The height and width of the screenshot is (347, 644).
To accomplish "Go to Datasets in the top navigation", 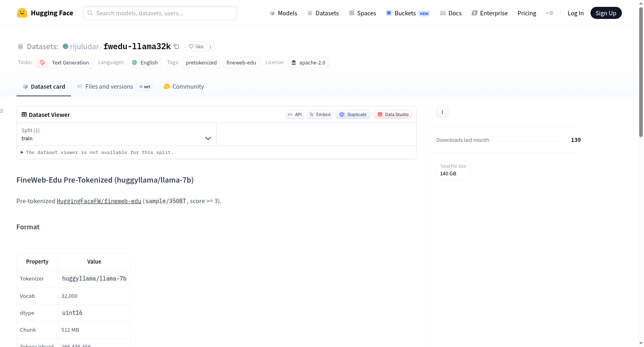I will pos(323,13).
